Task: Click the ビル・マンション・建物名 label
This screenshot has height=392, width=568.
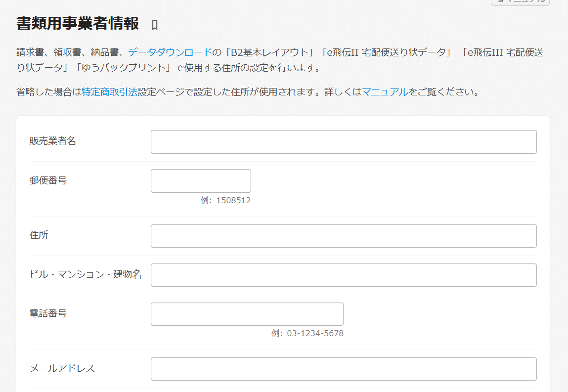Action: click(86, 274)
